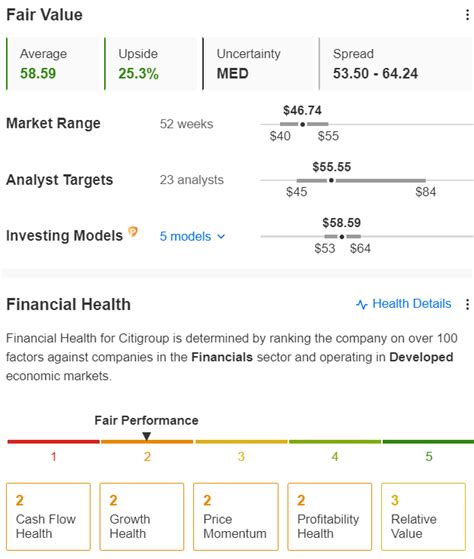474x559 pixels.
Task: Open the Health Details link
Action: 412,304
